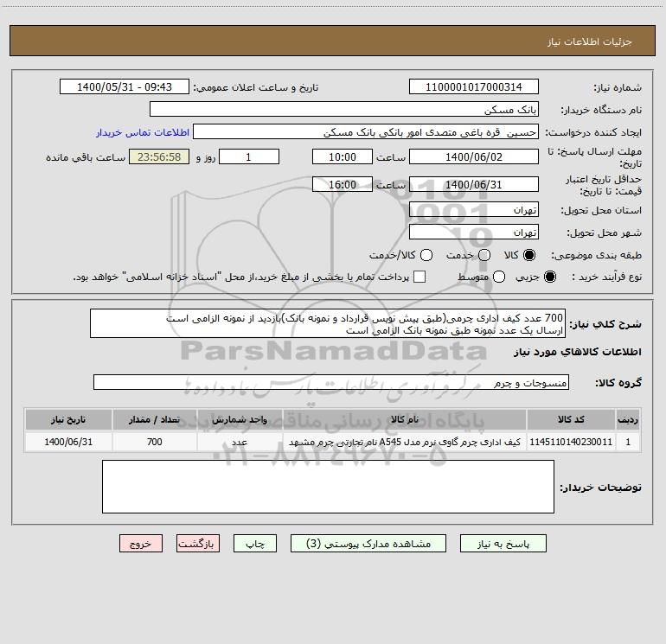
Task: Click the توضیحات خریدار label
Action: click(600, 488)
